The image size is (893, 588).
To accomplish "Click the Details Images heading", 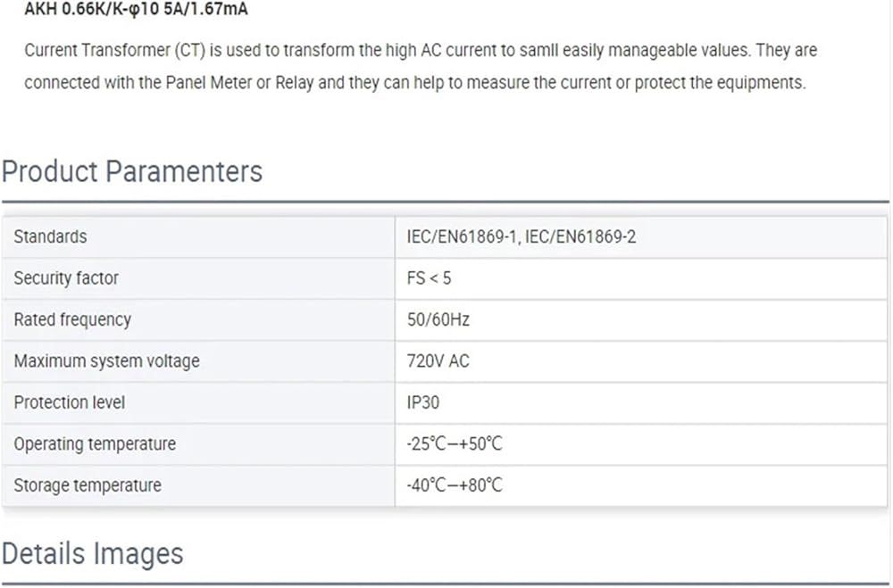I will point(93,553).
